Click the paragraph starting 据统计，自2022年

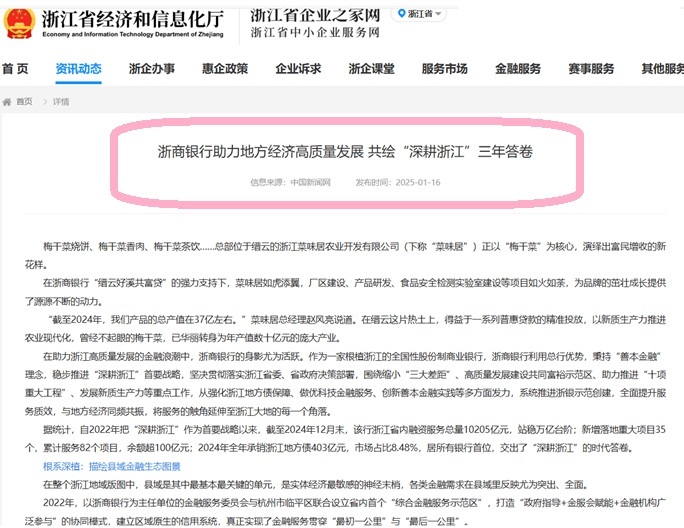(345, 439)
